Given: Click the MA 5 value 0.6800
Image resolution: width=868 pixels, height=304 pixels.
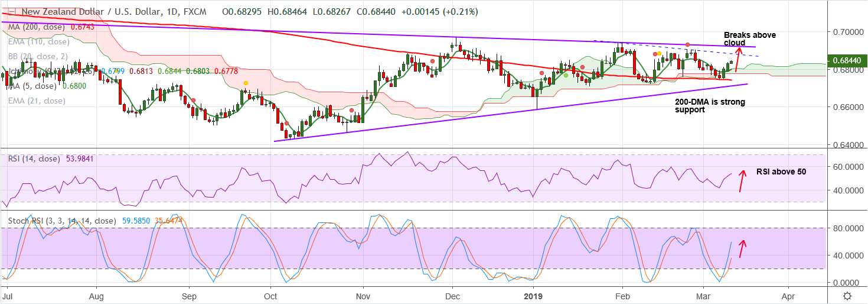Looking at the screenshot, I should coord(73,86).
